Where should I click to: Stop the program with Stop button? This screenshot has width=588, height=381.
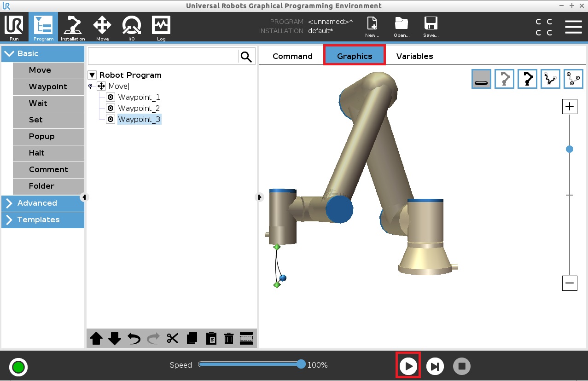462,366
